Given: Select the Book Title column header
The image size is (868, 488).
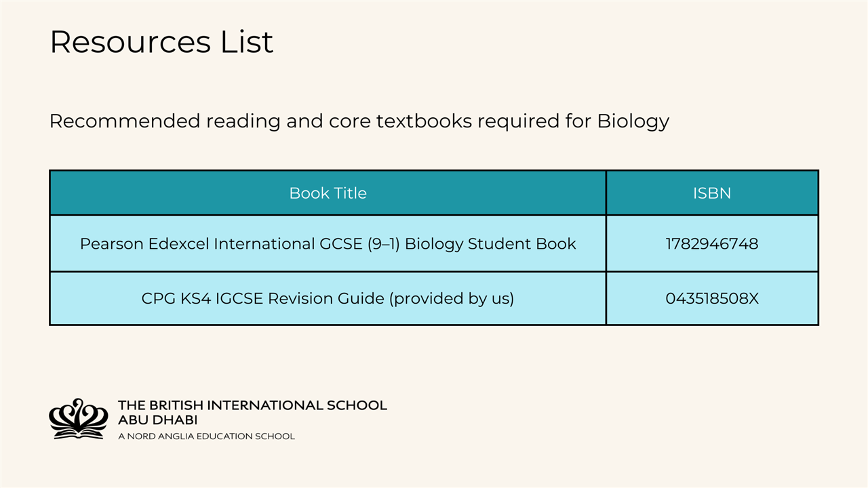Looking at the screenshot, I should click(328, 193).
